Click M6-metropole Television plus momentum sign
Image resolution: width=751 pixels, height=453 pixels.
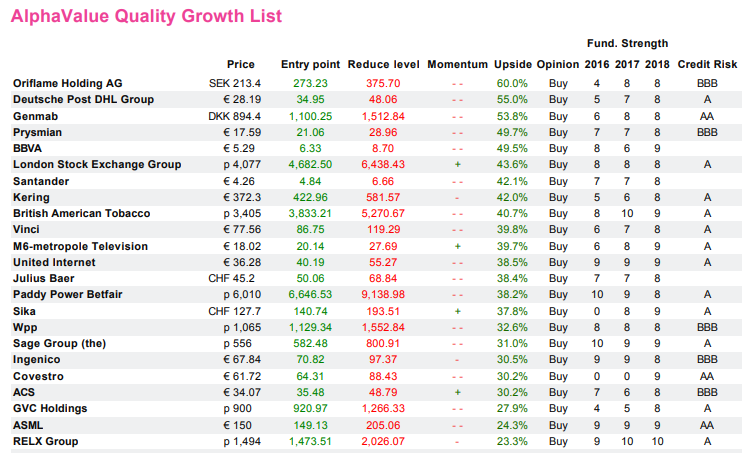[x=457, y=247]
